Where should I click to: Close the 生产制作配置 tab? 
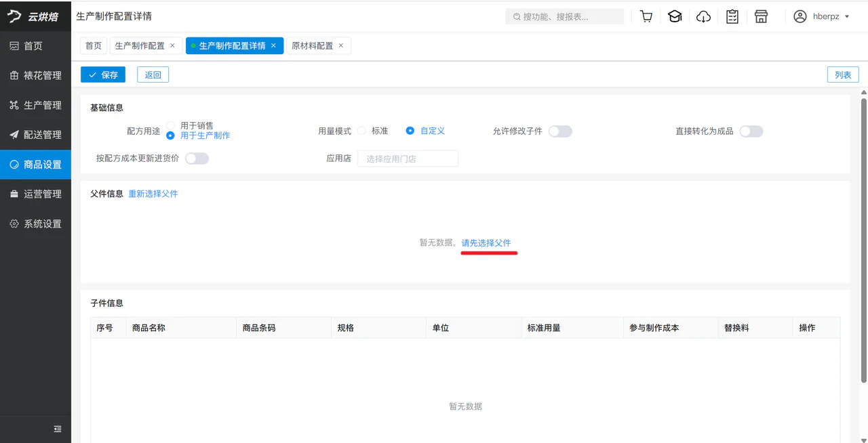(x=172, y=46)
